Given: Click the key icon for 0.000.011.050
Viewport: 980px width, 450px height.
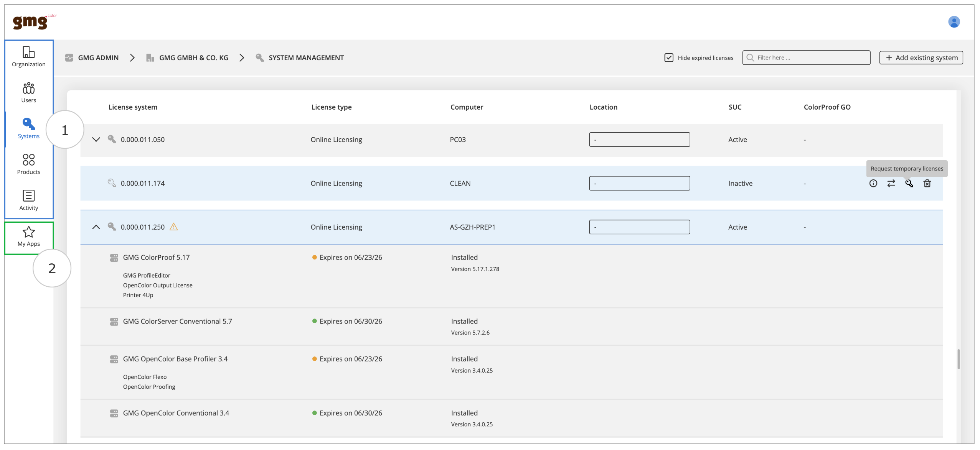Looking at the screenshot, I should pyautogui.click(x=112, y=139).
